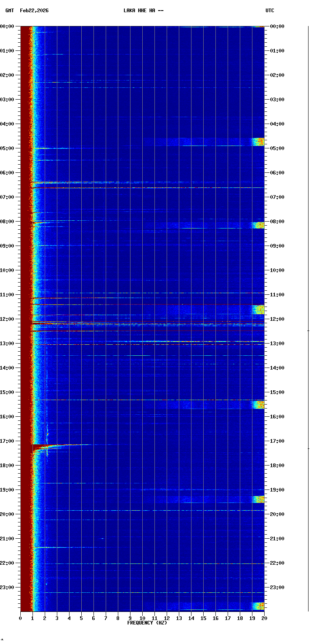
Task: Click the bright 19-20 Hz burst before 05:00
Action: pyautogui.click(x=258, y=142)
